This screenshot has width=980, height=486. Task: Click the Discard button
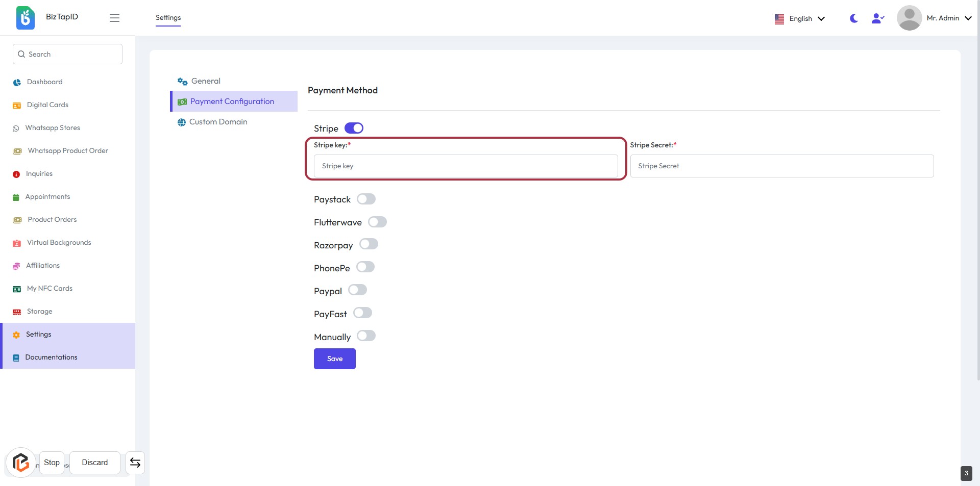pos(95,463)
